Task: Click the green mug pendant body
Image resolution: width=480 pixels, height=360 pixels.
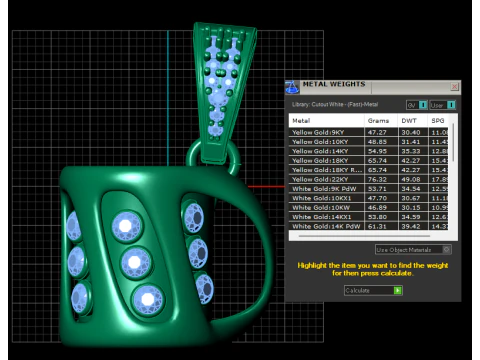Action: tap(140, 257)
